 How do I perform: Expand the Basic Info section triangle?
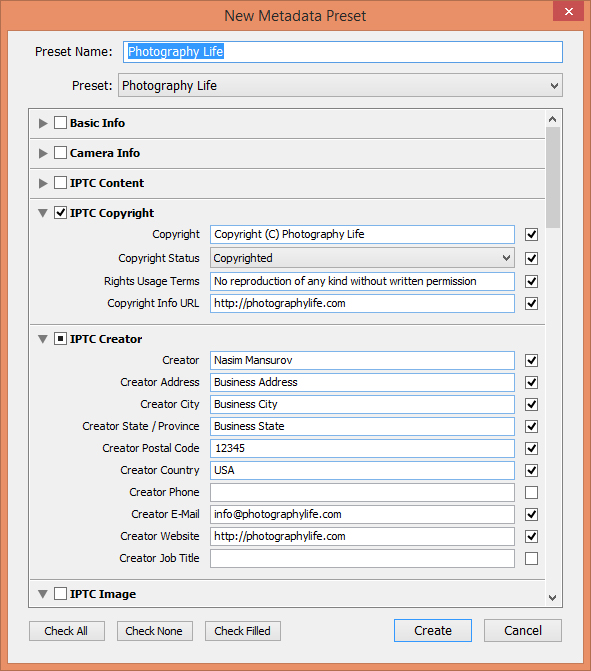coord(43,123)
